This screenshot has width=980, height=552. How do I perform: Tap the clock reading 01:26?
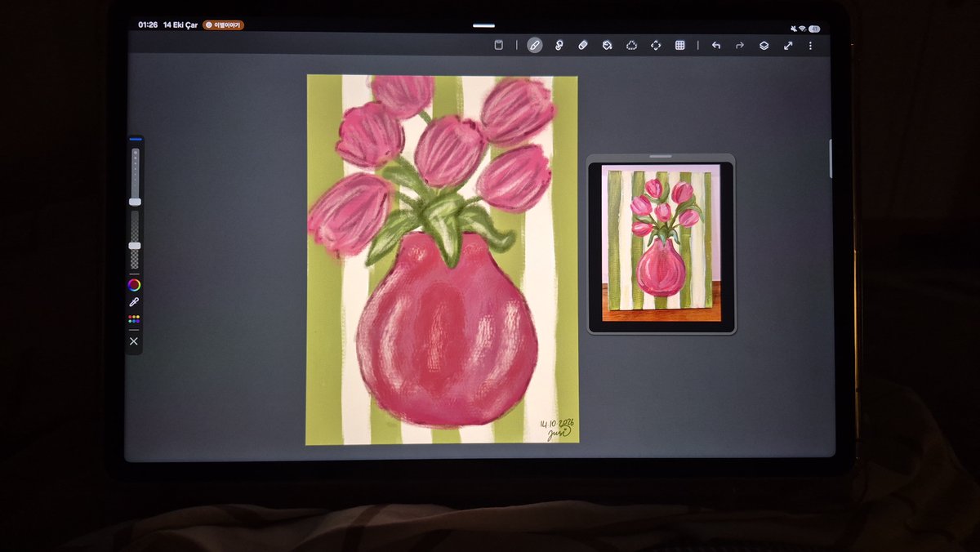coord(148,25)
